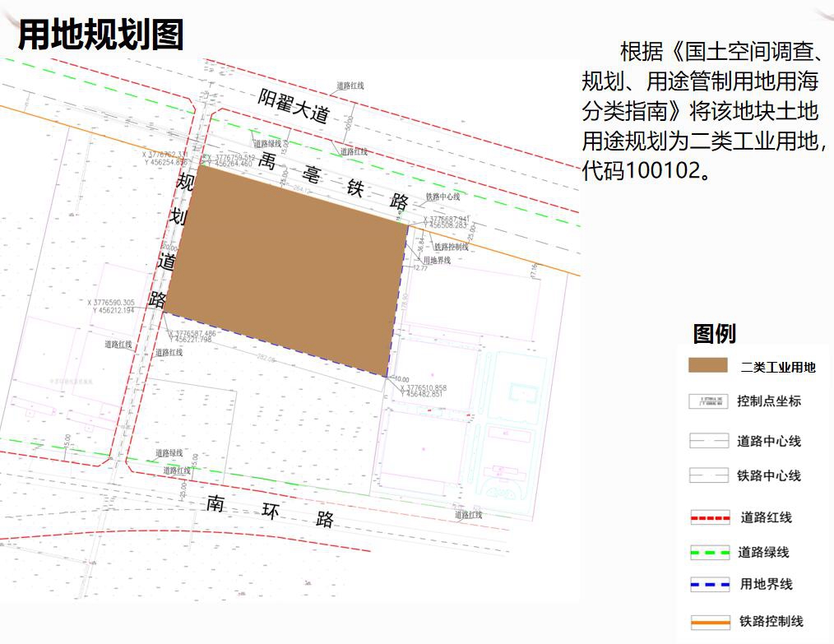The width and height of the screenshot is (834, 644).
Task: Click coordinate label X 3776510.858 on map
Action: (x=424, y=388)
